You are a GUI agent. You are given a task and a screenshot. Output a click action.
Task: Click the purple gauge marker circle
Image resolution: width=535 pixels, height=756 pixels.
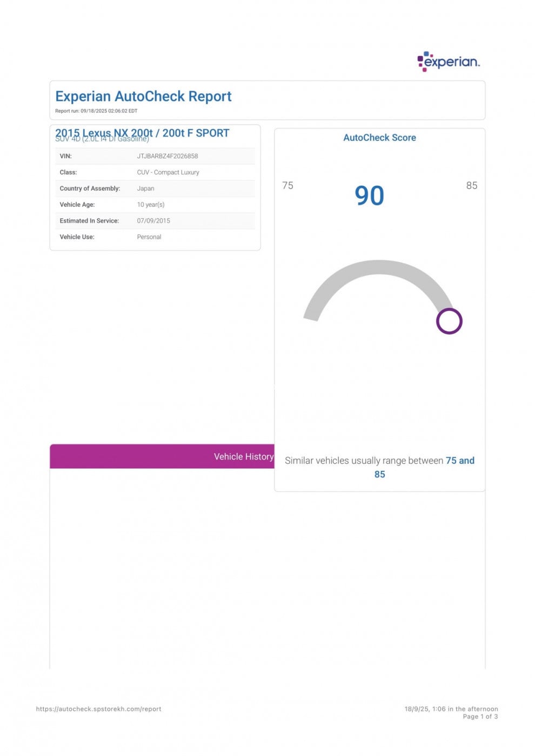tap(449, 321)
